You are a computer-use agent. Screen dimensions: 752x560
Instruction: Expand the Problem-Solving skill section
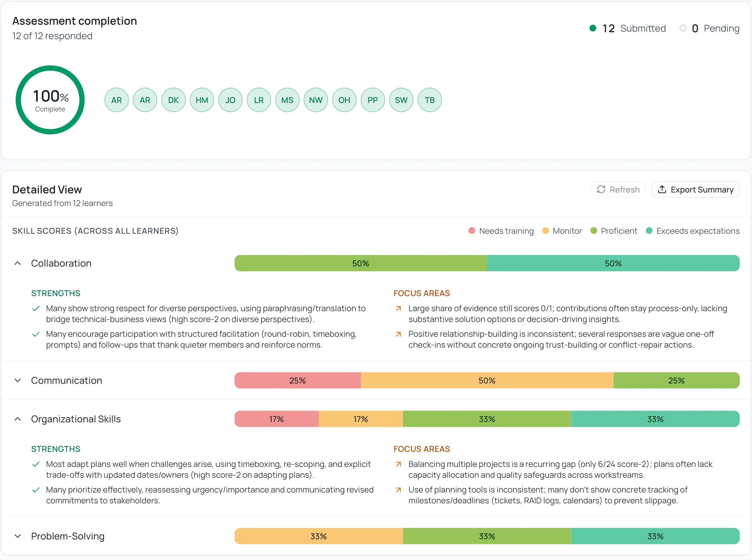click(18, 536)
